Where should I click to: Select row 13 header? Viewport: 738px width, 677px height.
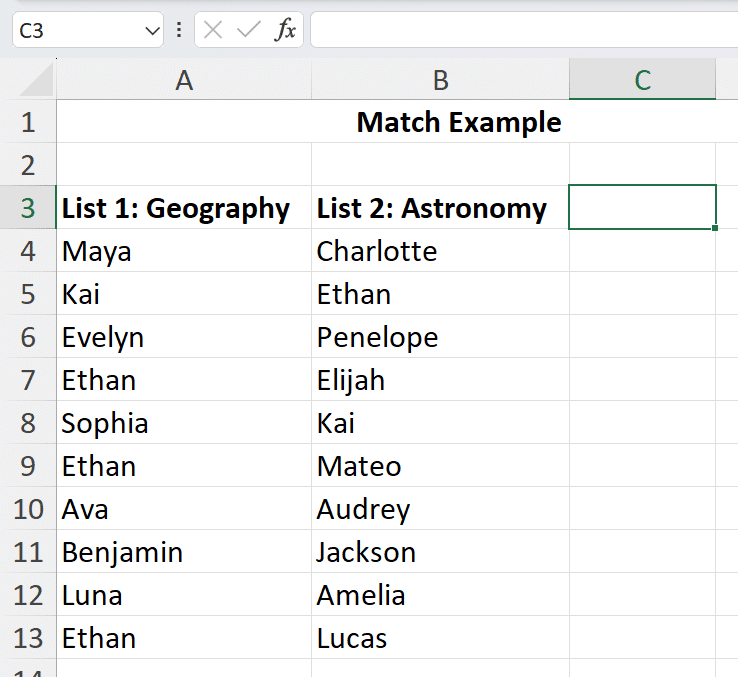click(x=28, y=637)
